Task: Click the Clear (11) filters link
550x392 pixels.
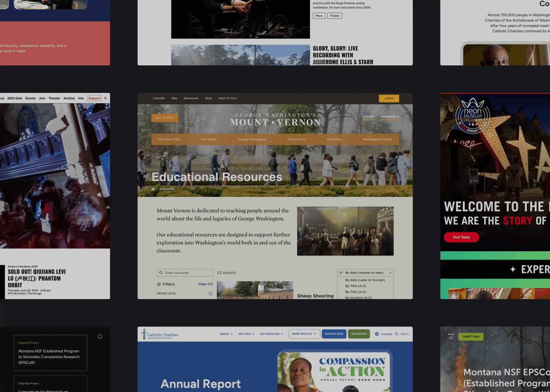Action: (x=206, y=284)
